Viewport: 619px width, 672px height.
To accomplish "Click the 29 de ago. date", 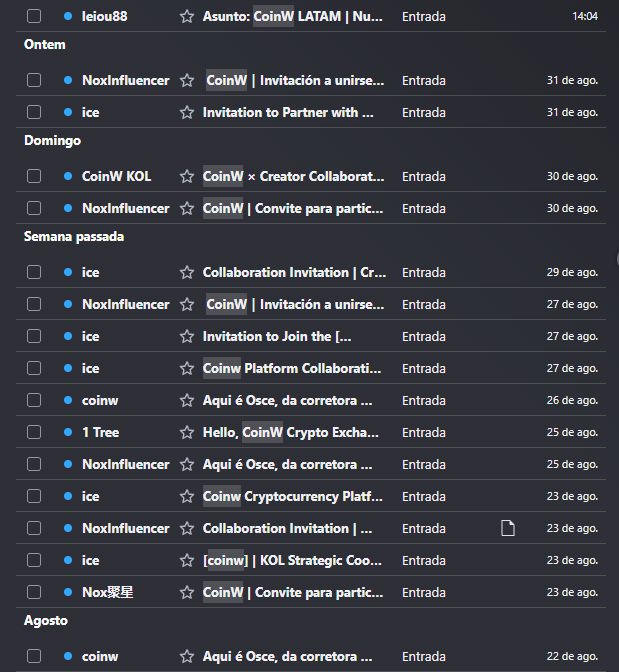I will tap(572, 272).
